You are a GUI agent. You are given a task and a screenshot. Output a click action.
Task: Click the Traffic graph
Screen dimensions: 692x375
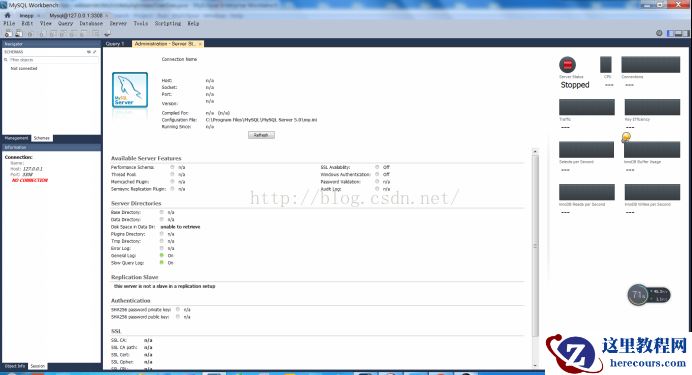(x=587, y=107)
